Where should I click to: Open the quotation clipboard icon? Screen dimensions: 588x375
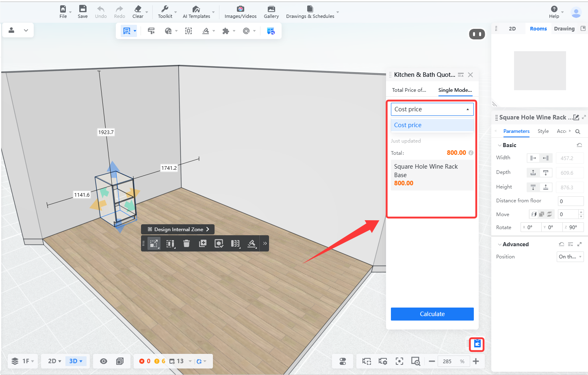click(477, 344)
